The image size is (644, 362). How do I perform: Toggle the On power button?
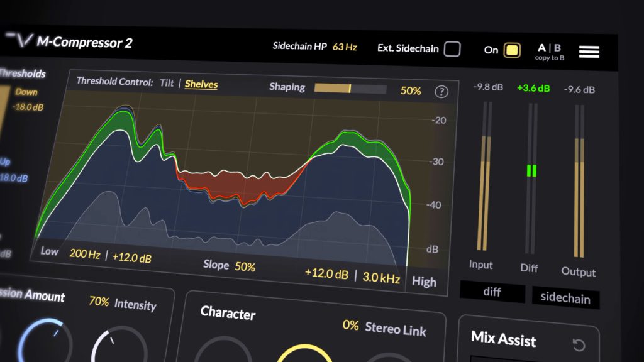tap(512, 50)
